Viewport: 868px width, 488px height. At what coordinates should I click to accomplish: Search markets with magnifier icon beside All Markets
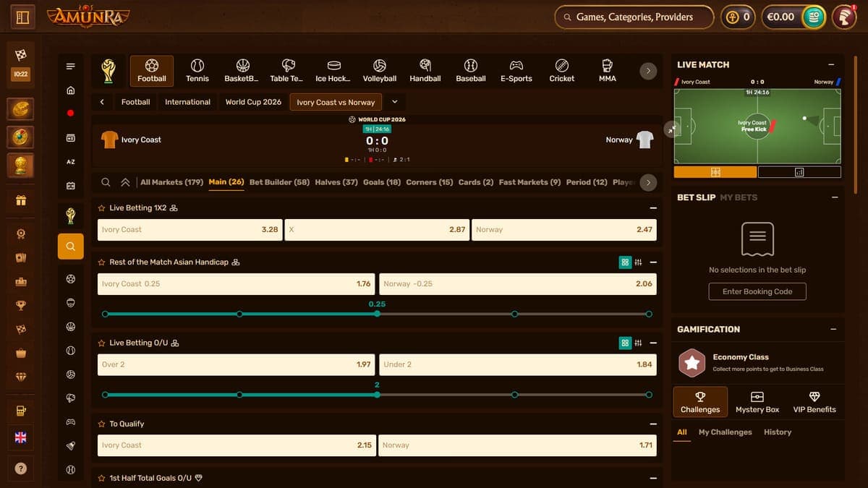106,182
